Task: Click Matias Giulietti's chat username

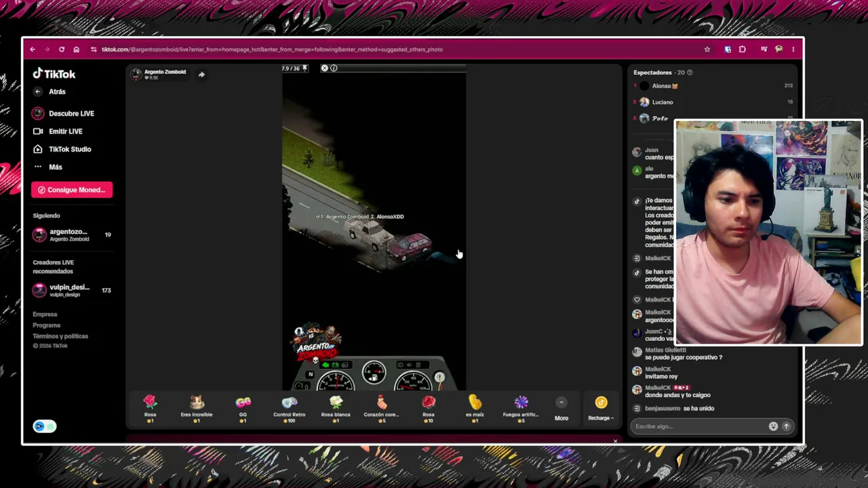Action: pos(665,350)
